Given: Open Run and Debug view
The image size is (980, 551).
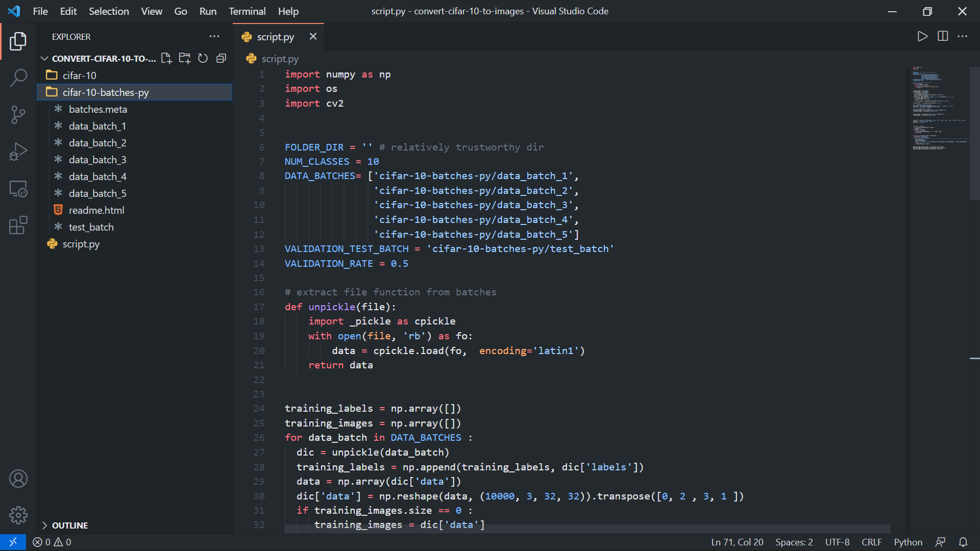Looking at the screenshot, I should coord(18,152).
